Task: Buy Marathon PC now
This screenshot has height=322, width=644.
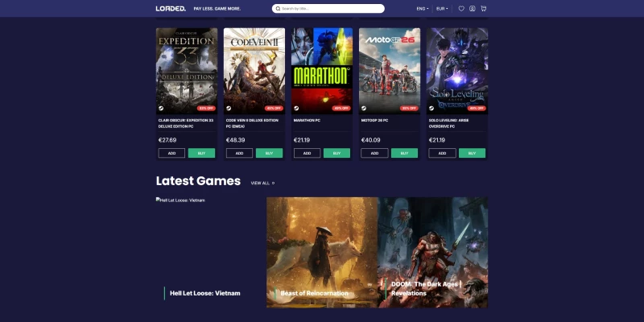Action: [x=336, y=153]
